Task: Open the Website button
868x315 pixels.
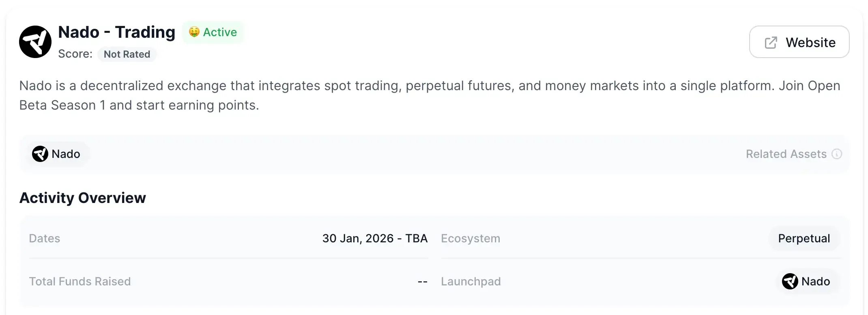Action: (x=799, y=42)
